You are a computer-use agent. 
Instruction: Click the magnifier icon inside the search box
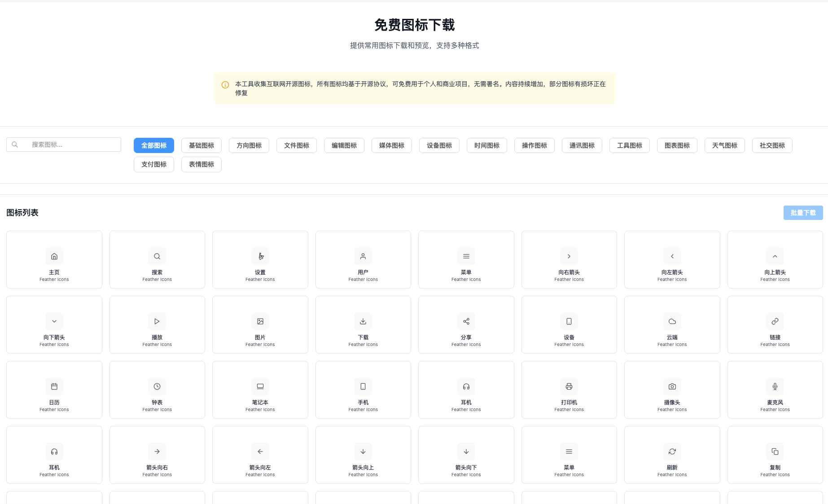(15, 145)
